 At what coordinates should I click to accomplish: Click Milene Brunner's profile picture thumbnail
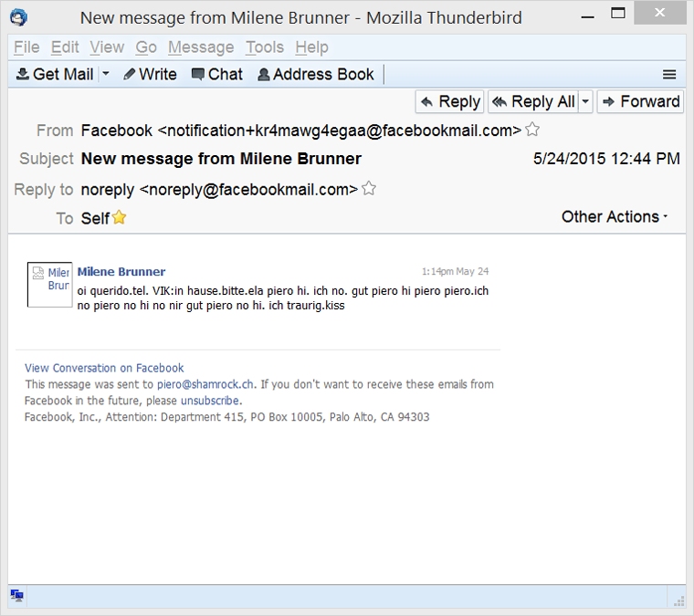49,284
